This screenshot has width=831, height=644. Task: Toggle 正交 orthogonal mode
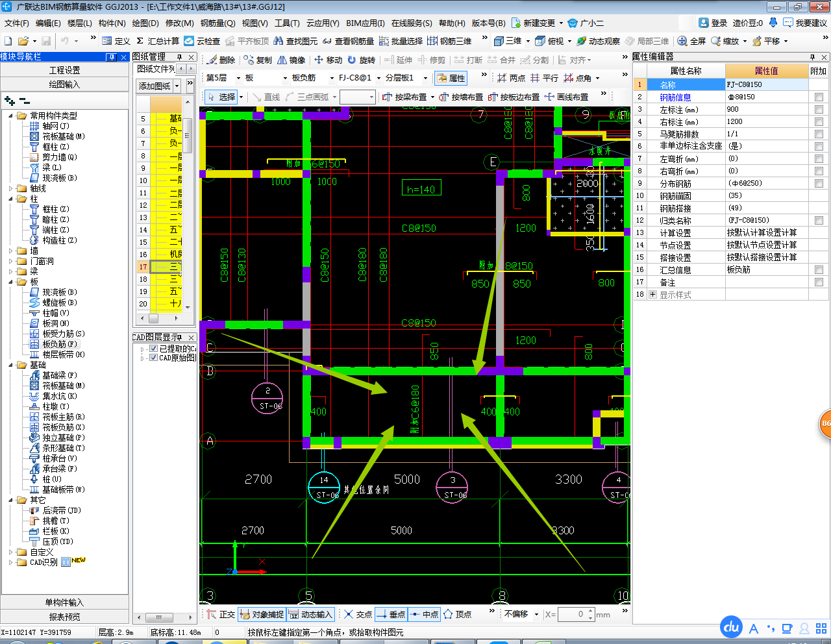point(221,614)
